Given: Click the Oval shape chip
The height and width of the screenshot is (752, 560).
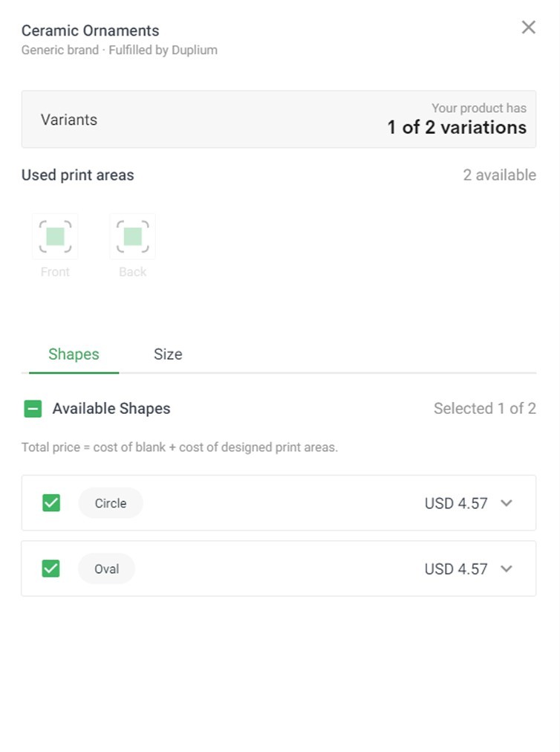Looking at the screenshot, I should coord(106,568).
